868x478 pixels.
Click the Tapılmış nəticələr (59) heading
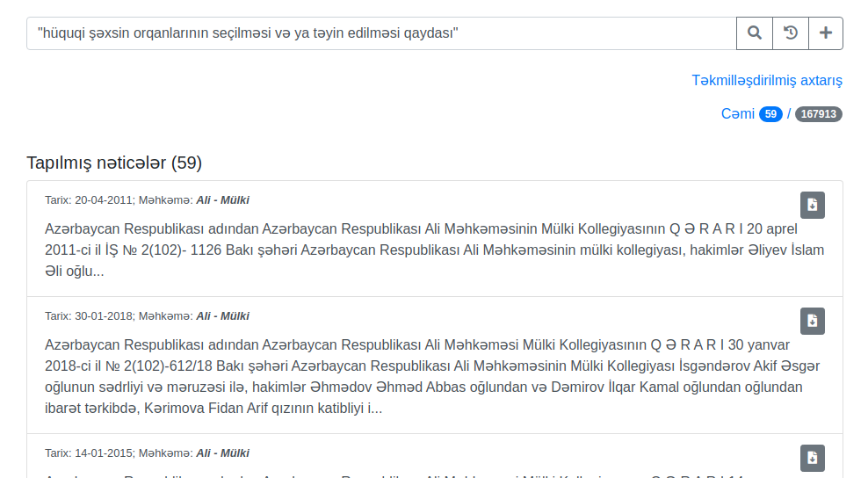click(114, 163)
